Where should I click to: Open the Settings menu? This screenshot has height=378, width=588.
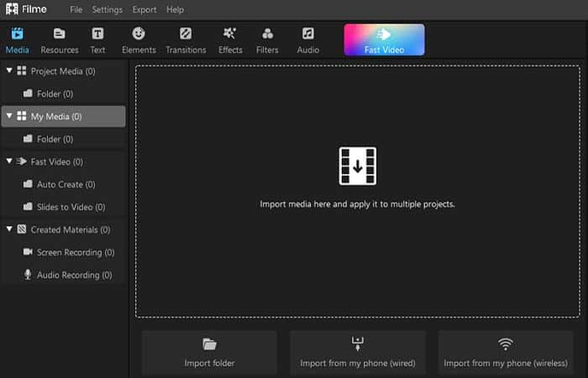tap(108, 10)
